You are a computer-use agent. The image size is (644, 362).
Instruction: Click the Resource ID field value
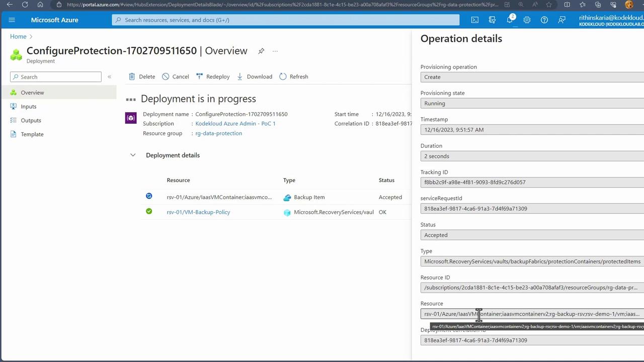tap(532, 288)
